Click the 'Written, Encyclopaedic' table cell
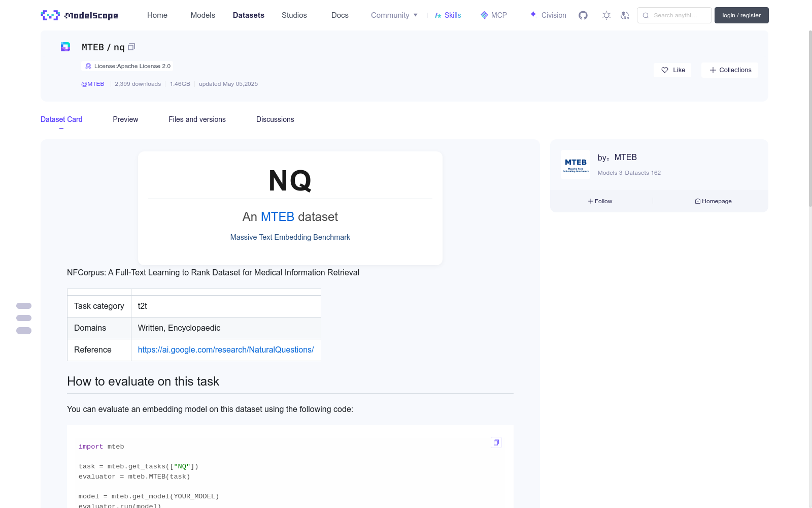This screenshot has height=508, width=812. coord(226,328)
